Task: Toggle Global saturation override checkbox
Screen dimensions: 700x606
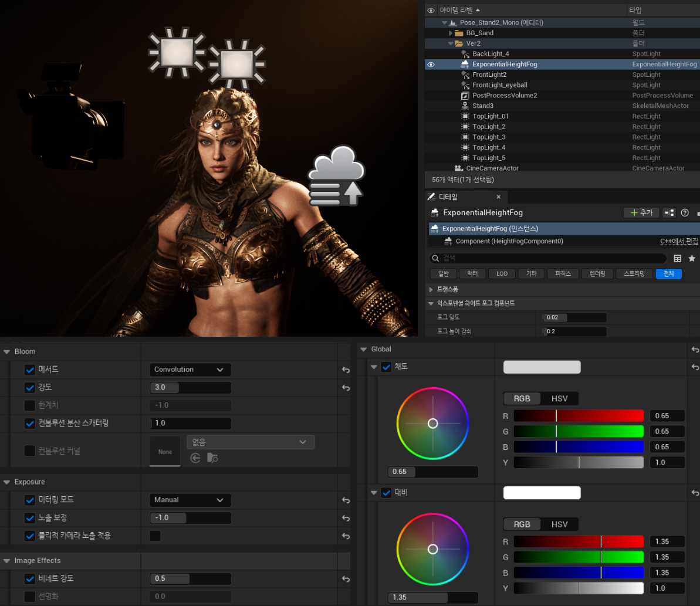Action: (x=386, y=367)
